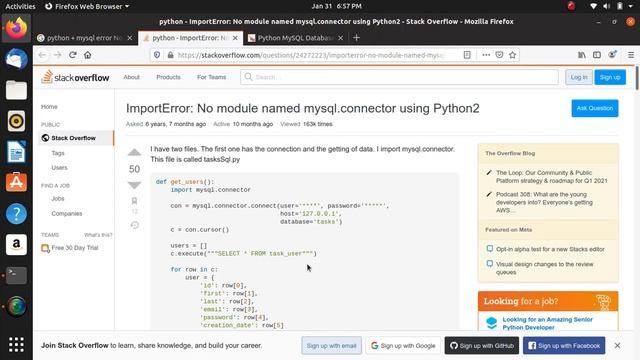
Task: Click the Log in button
Action: (x=579, y=77)
